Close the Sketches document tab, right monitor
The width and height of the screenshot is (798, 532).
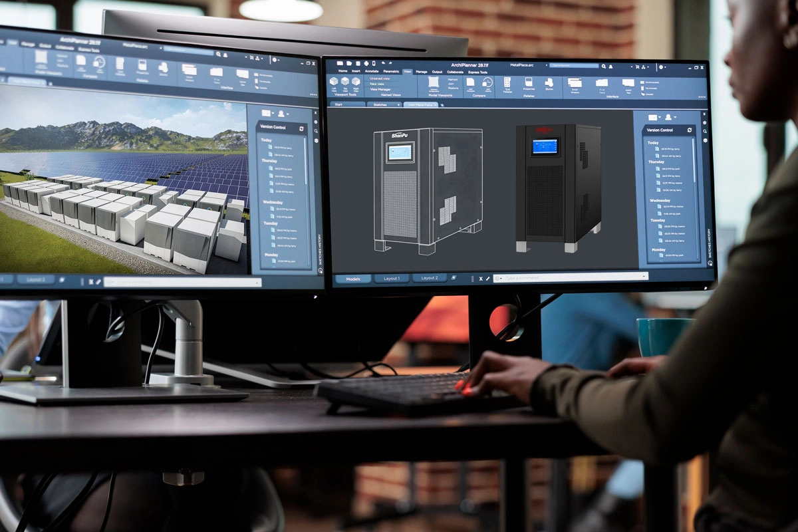tap(398, 104)
